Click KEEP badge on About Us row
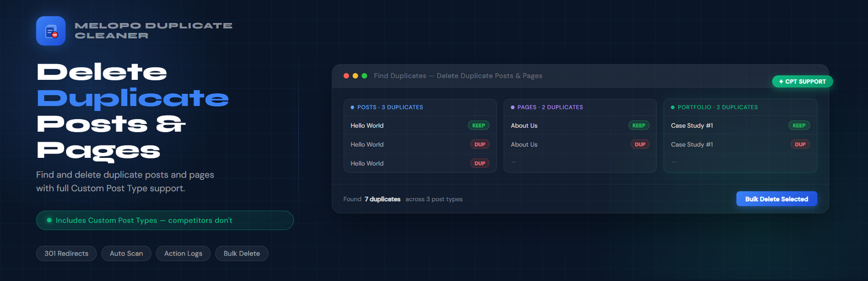 (x=639, y=125)
